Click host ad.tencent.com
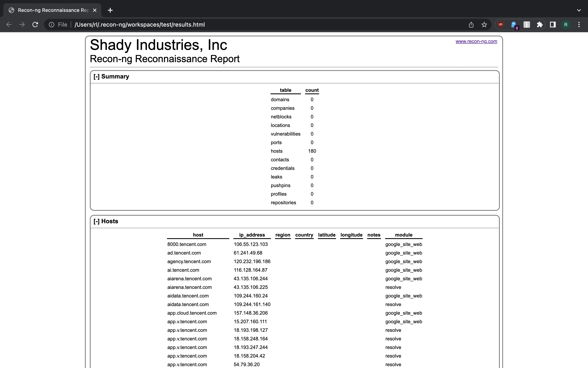Viewport: 588px width, 368px height. (184, 253)
